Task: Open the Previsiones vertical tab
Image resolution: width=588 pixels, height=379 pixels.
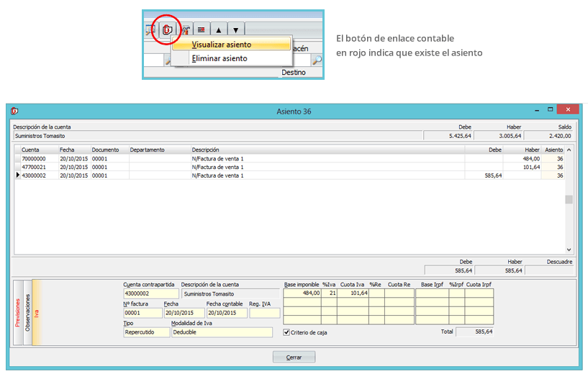Action: [x=18, y=313]
